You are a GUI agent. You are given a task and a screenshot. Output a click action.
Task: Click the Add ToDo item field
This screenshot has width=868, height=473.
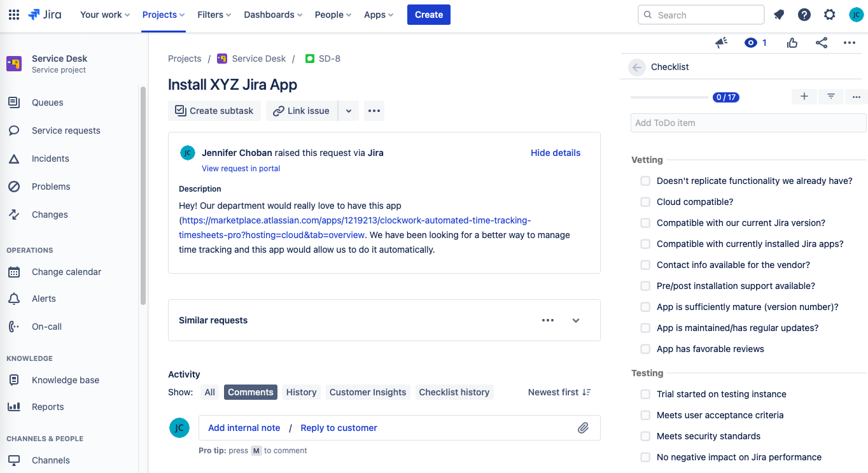[748, 123]
